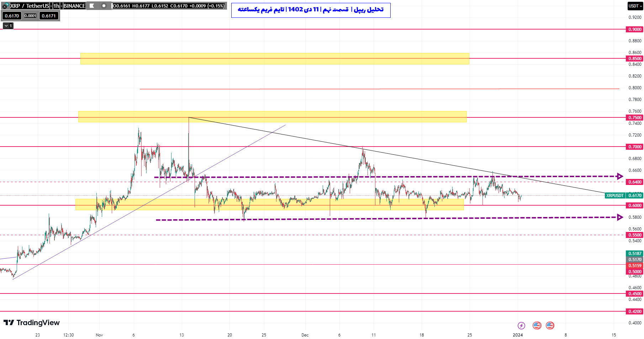Click the Dec label on the time axis
644x339 pixels.
pyautogui.click(x=305, y=335)
